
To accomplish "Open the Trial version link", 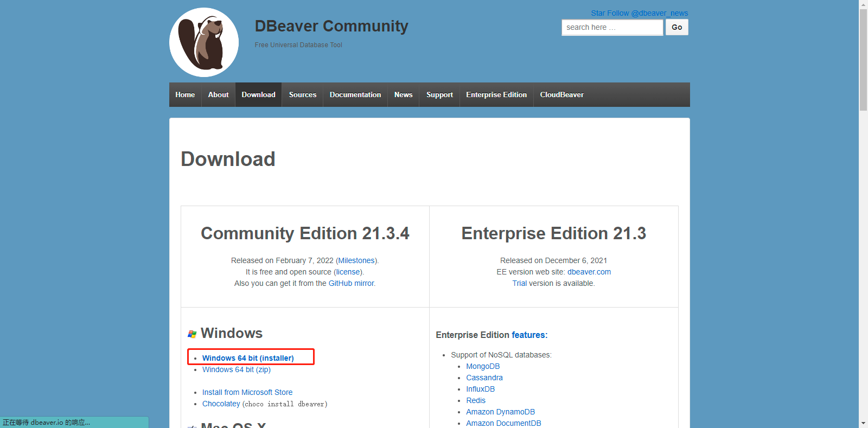I will click(x=520, y=283).
